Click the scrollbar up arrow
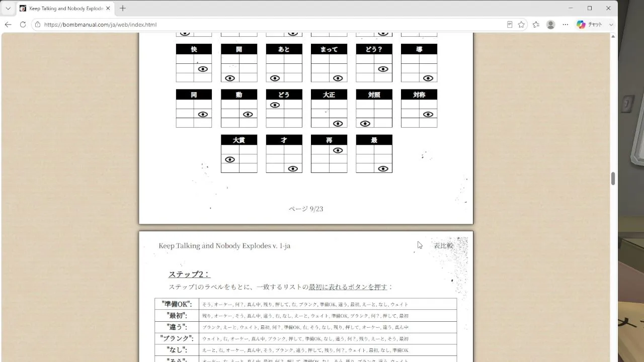 (613, 36)
